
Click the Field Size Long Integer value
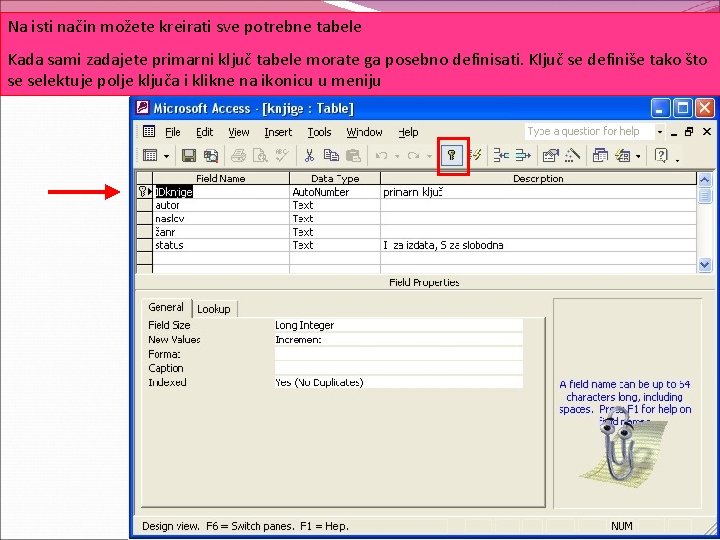click(x=399, y=326)
